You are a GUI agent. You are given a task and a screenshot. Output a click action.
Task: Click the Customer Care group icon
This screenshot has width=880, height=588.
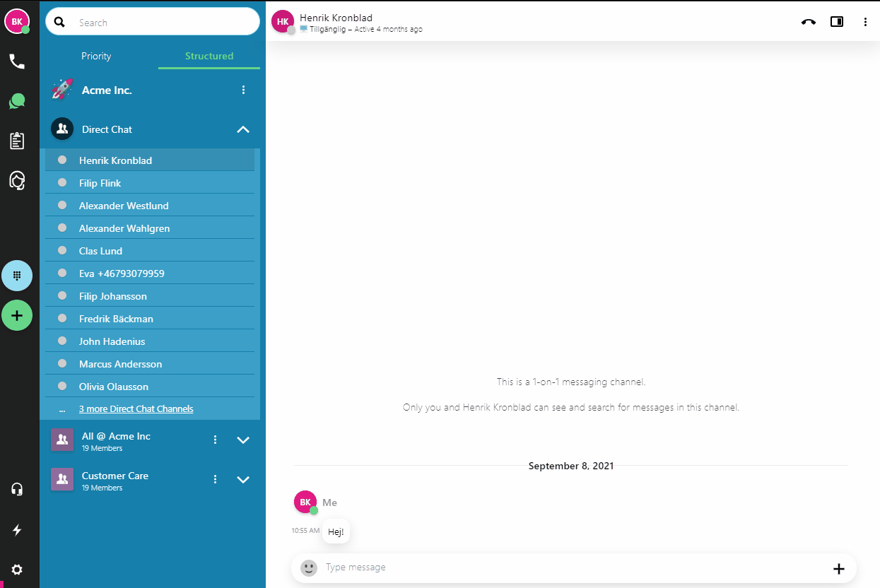click(x=62, y=479)
